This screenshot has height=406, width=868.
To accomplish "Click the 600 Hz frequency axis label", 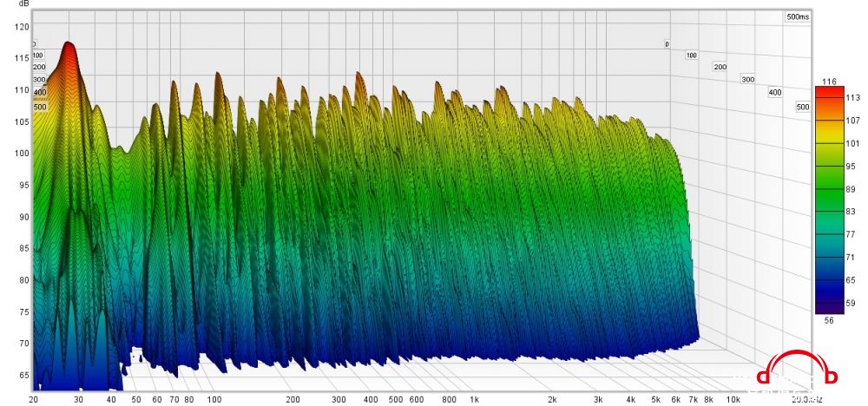I will click(x=416, y=400).
